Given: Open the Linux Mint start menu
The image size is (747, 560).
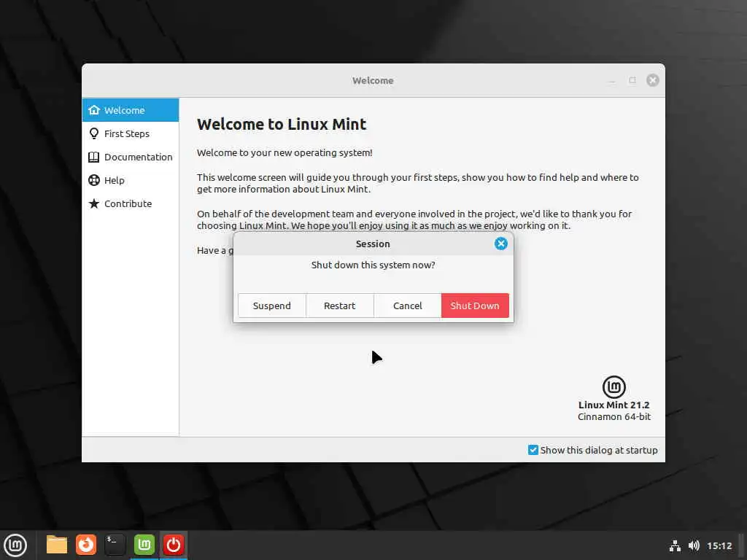Looking at the screenshot, I should (x=15, y=545).
